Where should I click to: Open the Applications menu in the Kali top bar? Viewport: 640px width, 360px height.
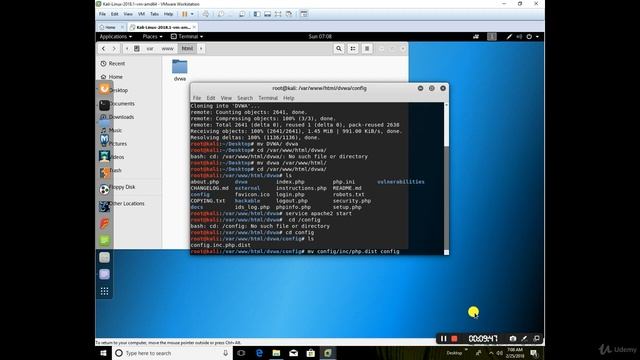[x=116, y=37]
